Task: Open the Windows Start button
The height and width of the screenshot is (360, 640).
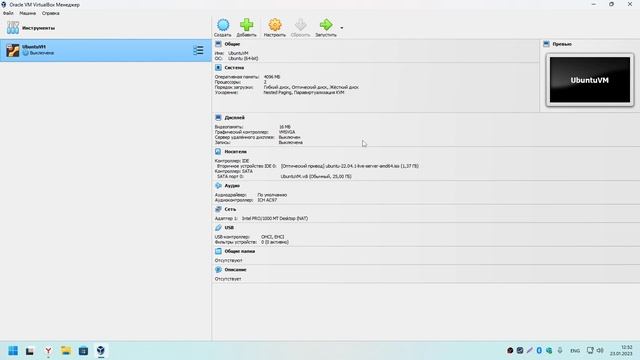Action: (13, 351)
